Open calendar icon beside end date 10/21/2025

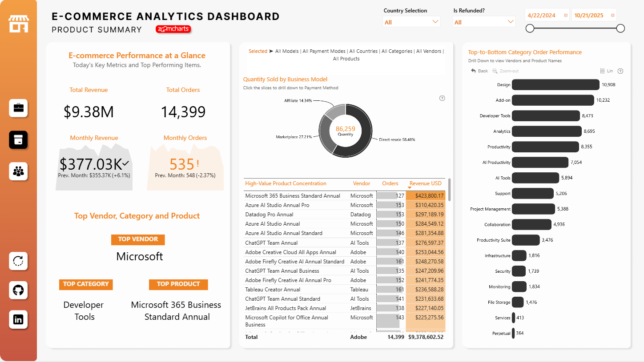(613, 16)
